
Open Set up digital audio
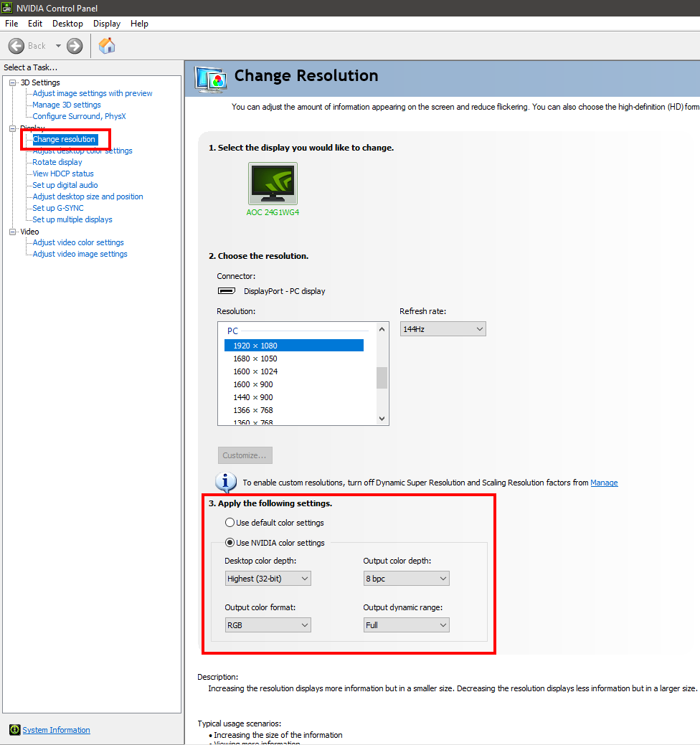tap(65, 185)
